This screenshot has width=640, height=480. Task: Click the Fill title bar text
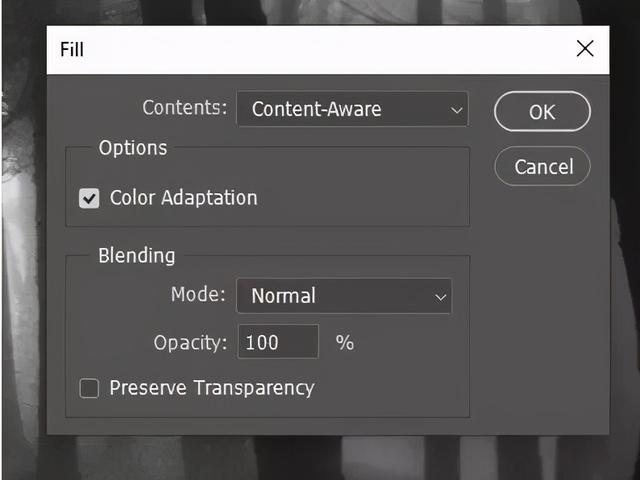pos(72,49)
